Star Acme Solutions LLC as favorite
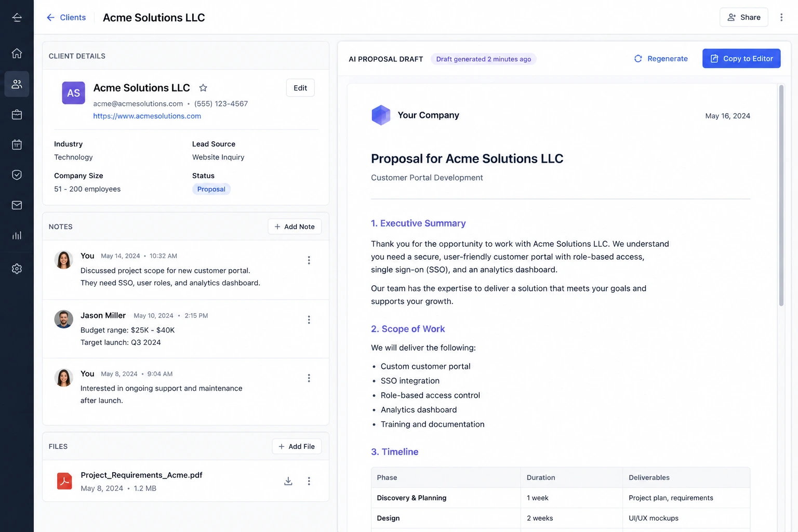The height and width of the screenshot is (532, 798). 203,88
